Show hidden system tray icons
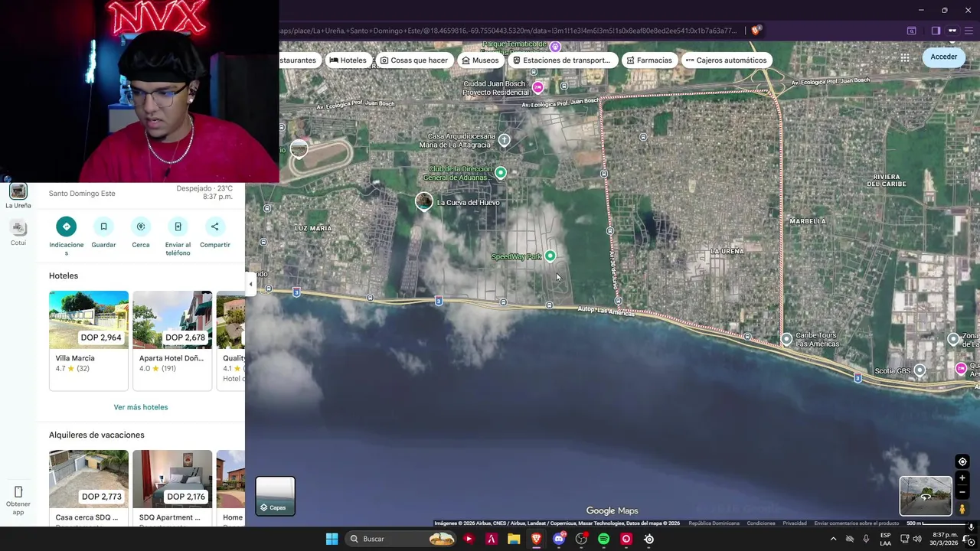Screen dimensions: 980x551 tap(833, 539)
